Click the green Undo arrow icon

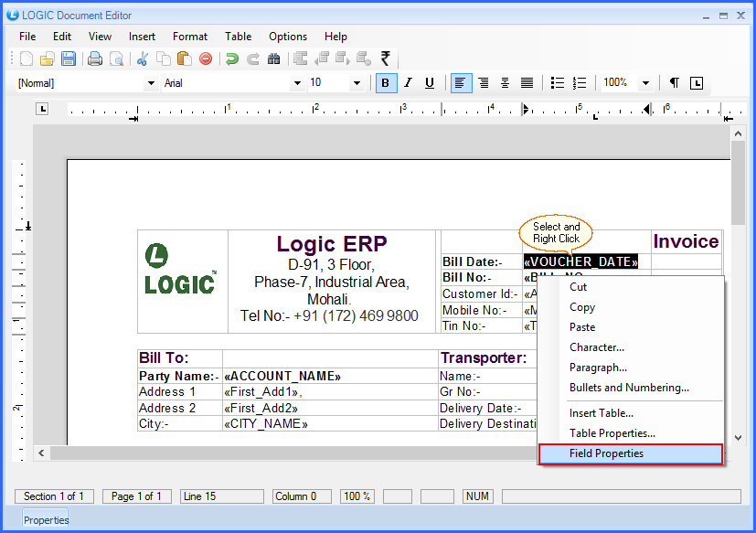tap(232, 59)
